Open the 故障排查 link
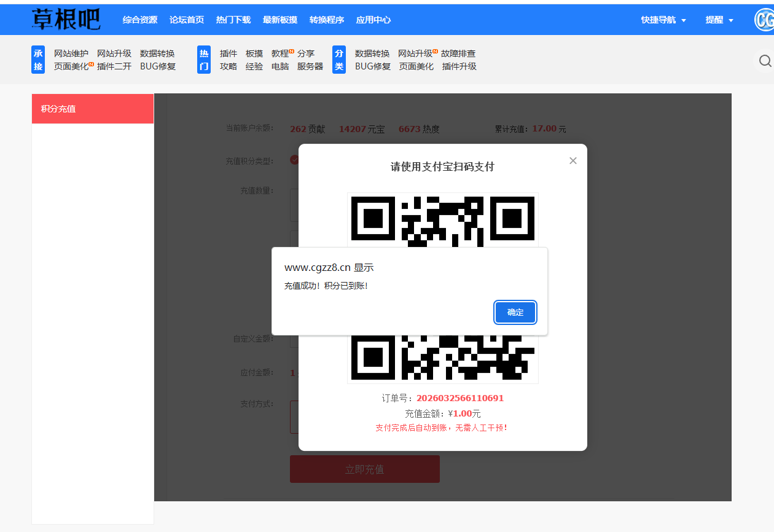Screen dimensions: 774x532 (458, 53)
